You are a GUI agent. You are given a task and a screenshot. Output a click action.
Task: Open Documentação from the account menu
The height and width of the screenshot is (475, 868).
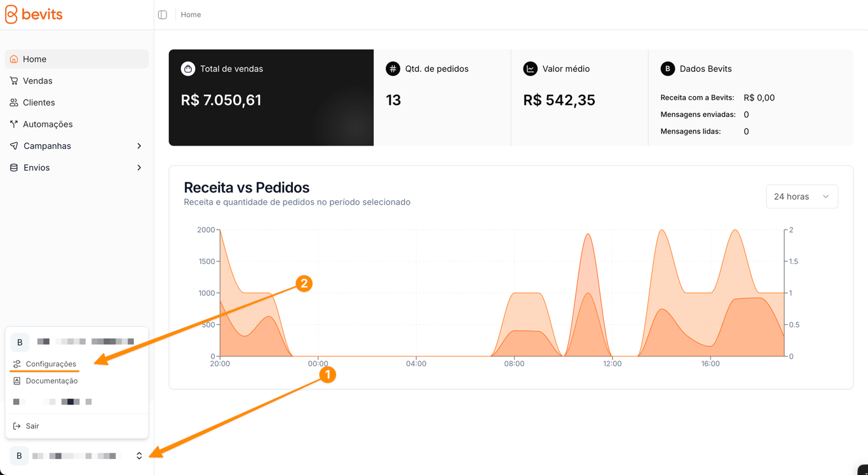tap(46, 381)
